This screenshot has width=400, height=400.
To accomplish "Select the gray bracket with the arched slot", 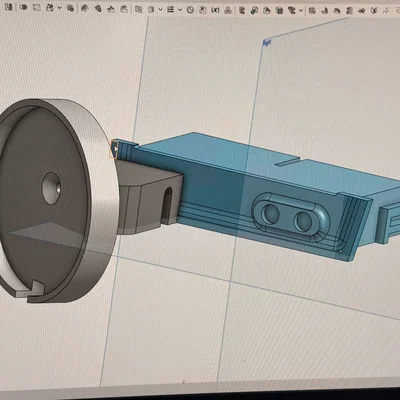I will point(150,197).
